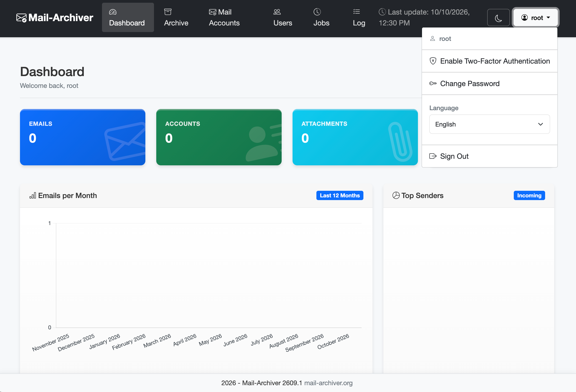Image resolution: width=576 pixels, height=392 pixels.
Task: Click the "November 2025" chart axis label
Action: click(51, 342)
